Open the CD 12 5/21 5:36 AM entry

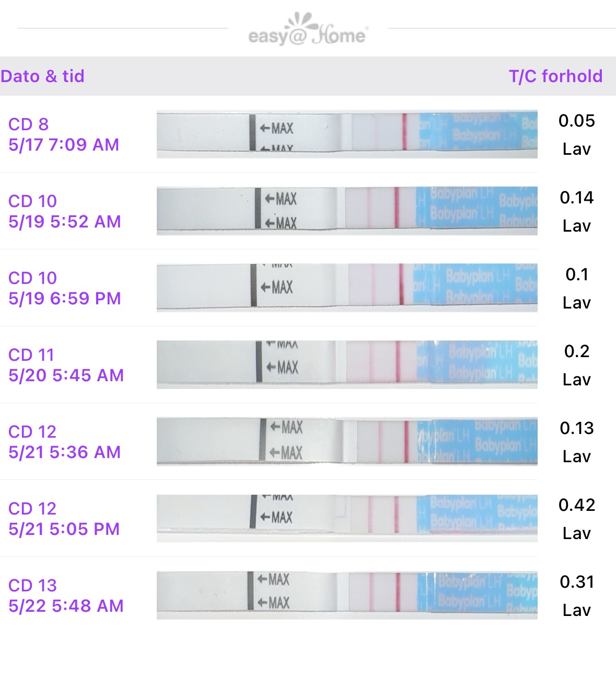click(x=64, y=442)
